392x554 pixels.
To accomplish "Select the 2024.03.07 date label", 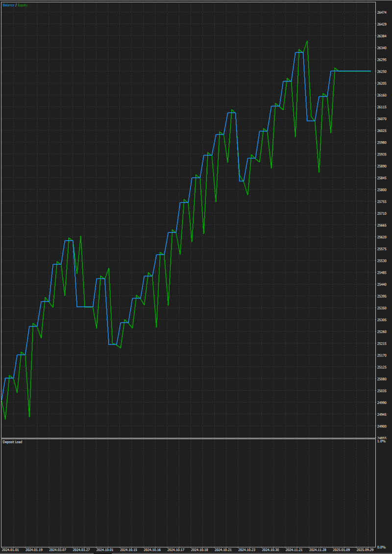I will pyautogui.click(x=57, y=550).
